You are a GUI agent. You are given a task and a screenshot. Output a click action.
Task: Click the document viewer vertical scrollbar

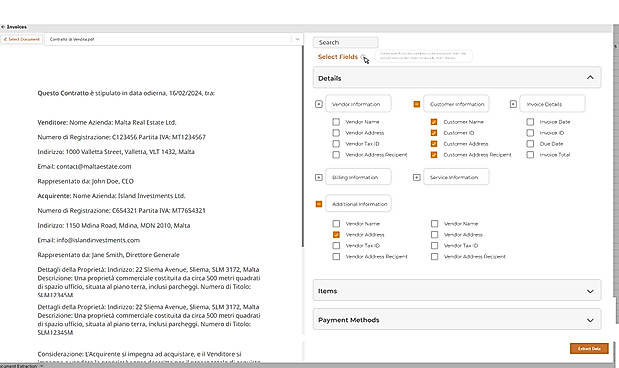(x=303, y=146)
